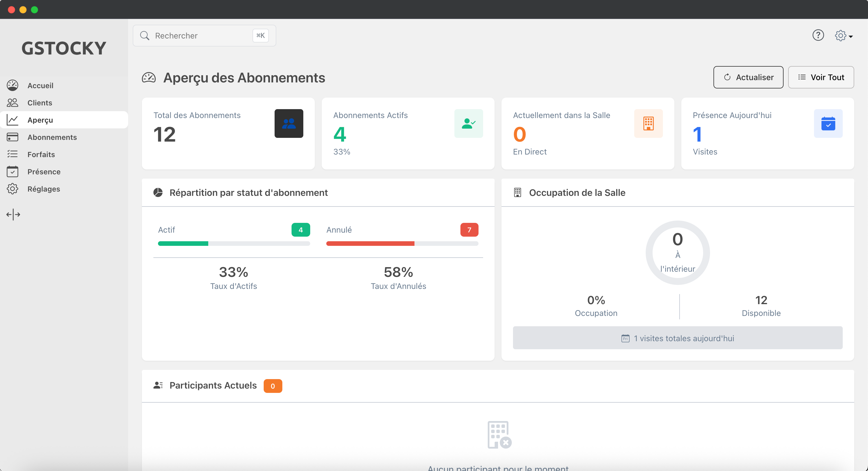Viewport: 868px width, 471px height.
Task: Click the green Actif progress bar
Action: [x=183, y=243]
